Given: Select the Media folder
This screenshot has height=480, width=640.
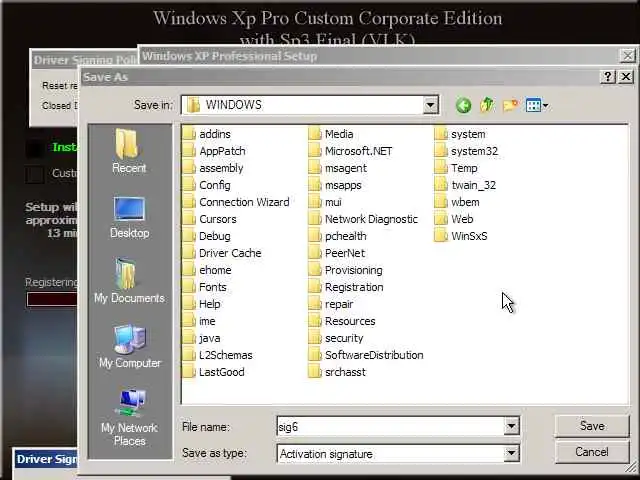Looking at the screenshot, I should coord(331,134).
